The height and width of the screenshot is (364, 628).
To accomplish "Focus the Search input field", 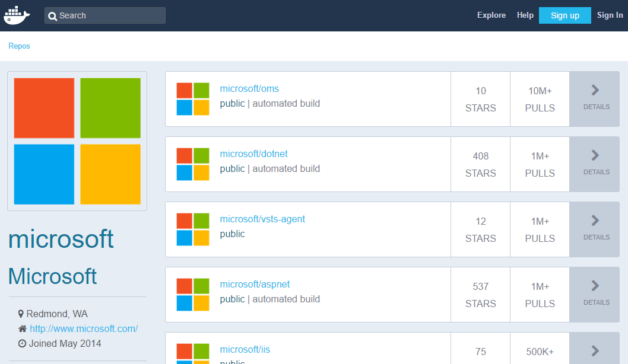I will point(110,15).
